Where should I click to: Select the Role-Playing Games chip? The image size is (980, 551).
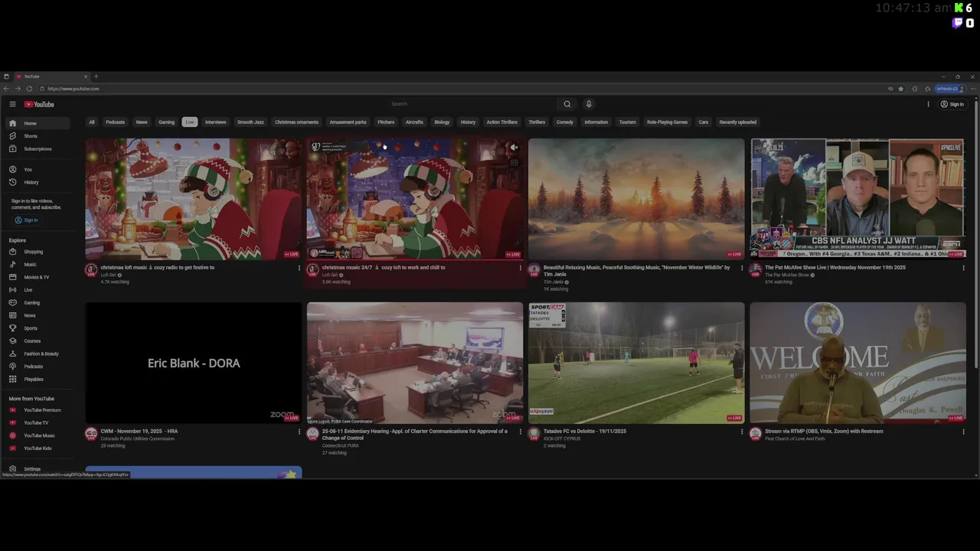tap(667, 122)
